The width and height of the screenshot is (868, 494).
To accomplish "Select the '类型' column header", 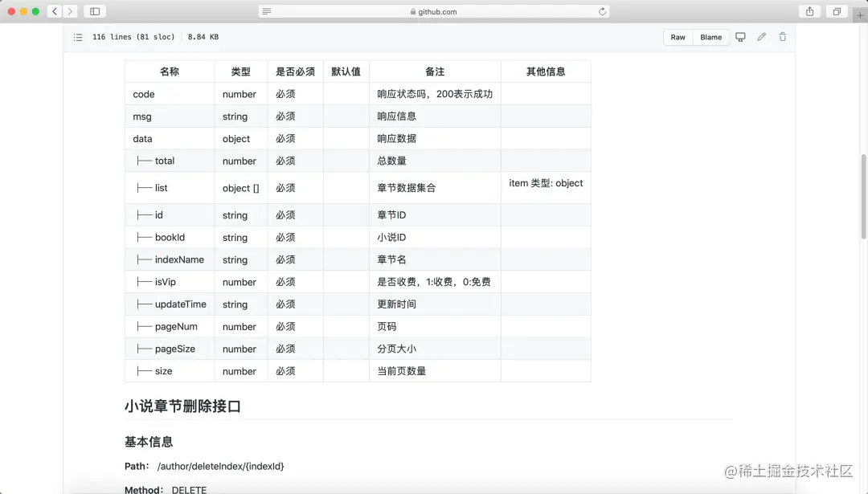I will [241, 71].
